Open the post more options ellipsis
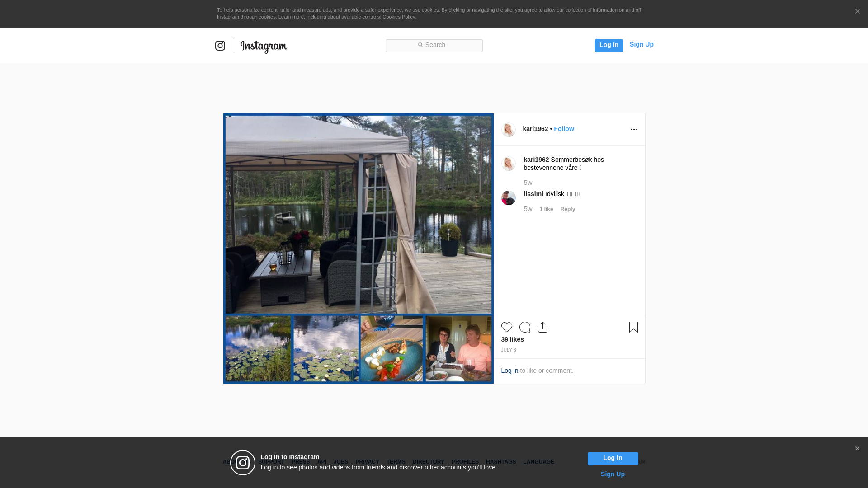The image size is (868, 488). click(634, 130)
